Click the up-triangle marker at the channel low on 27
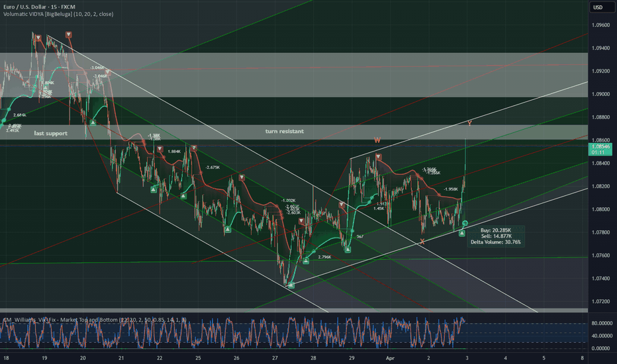The image size is (617, 364). pyautogui.click(x=291, y=285)
